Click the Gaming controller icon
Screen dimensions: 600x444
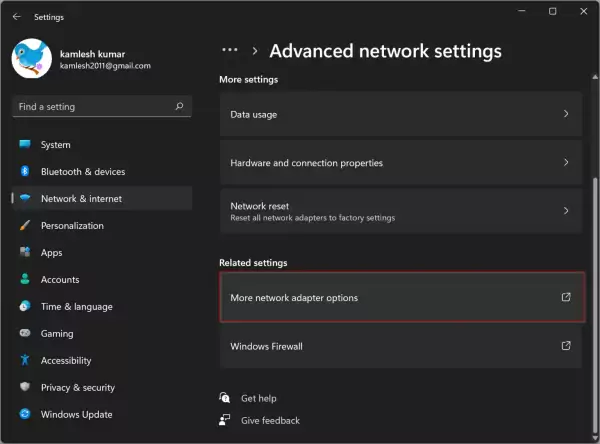[x=25, y=333]
